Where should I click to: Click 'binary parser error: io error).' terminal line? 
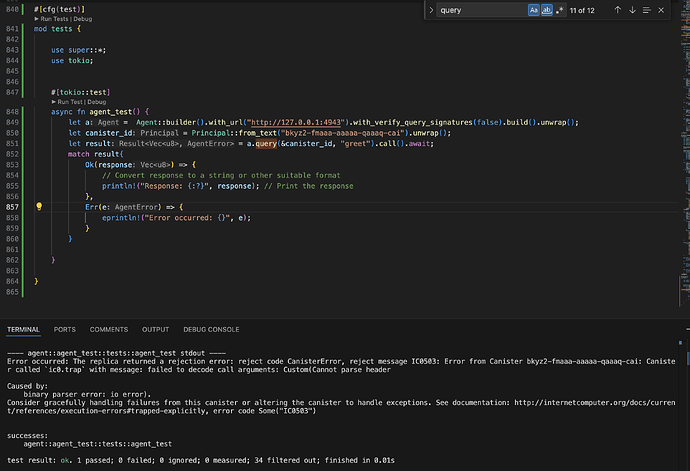click(x=87, y=394)
